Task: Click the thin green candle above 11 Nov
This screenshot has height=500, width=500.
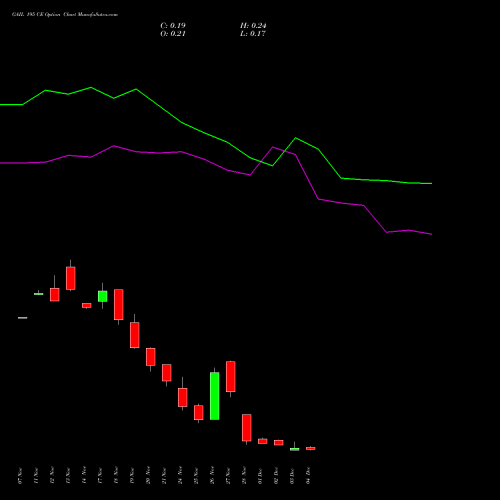Action: click(39, 294)
